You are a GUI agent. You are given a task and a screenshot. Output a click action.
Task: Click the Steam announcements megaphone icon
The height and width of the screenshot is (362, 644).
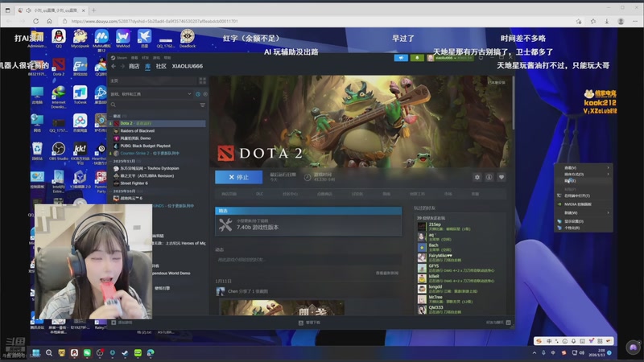(401, 58)
